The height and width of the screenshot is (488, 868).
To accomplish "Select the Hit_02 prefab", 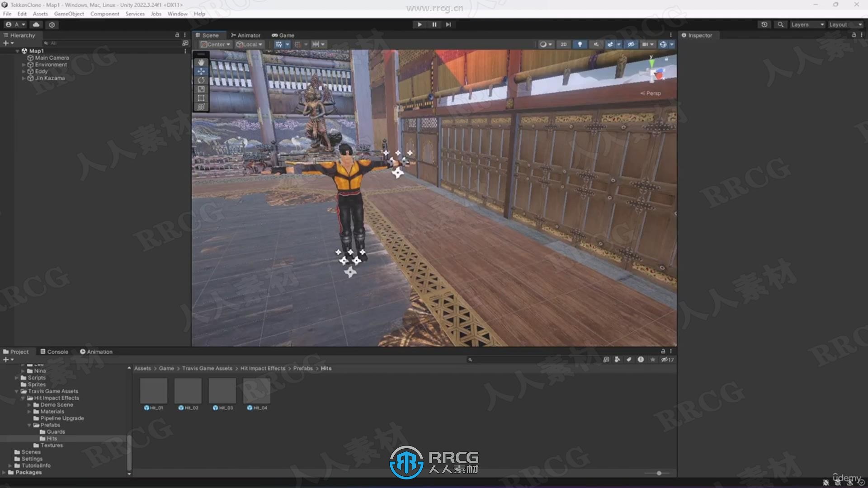I will [x=188, y=394].
